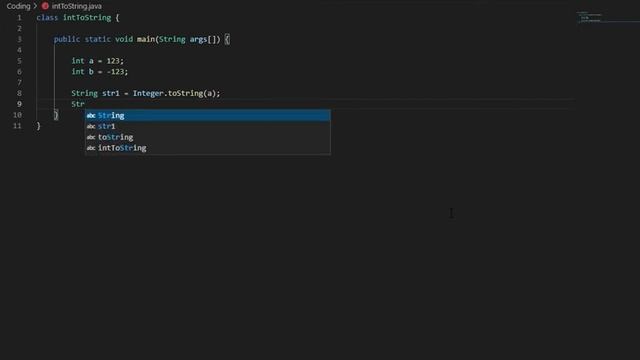Open intToString.java breadcrumb item
The width and height of the screenshot is (640, 360).
(x=77, y=6)
